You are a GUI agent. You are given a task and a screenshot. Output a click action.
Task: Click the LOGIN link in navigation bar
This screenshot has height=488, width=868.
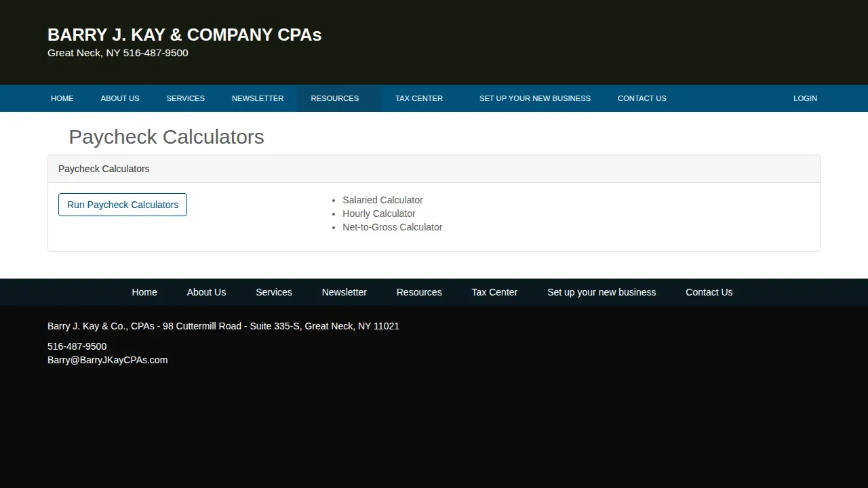805,98
